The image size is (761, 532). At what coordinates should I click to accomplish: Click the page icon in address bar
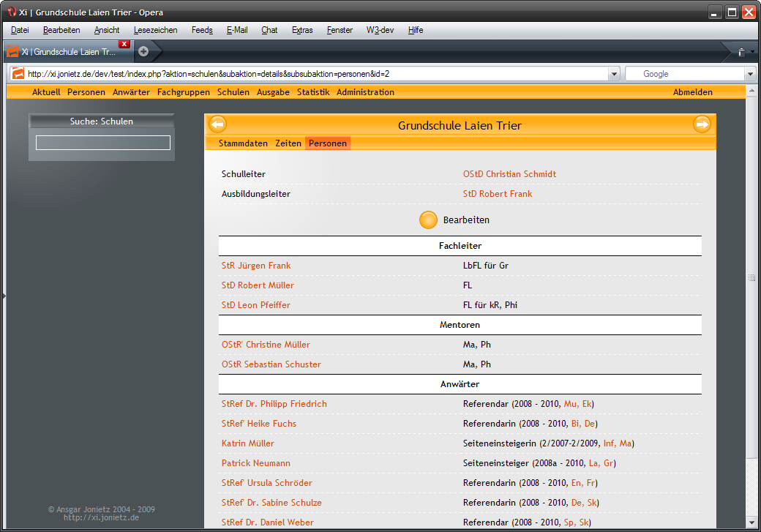click(18, 74)
